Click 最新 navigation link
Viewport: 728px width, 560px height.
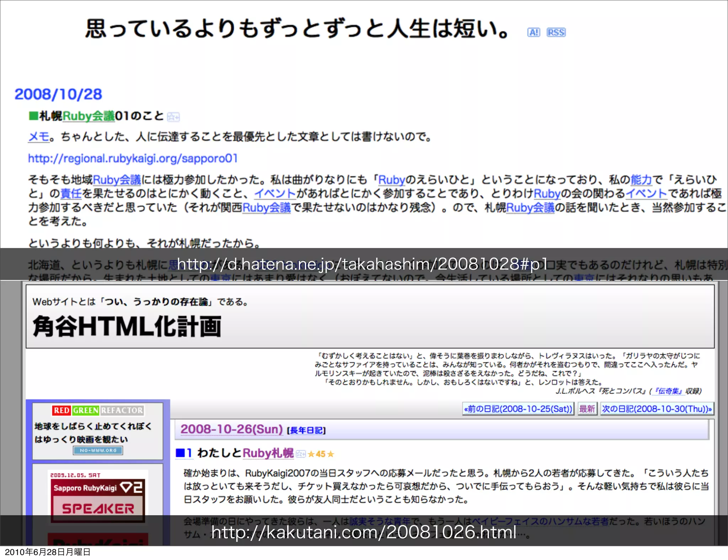(x=587, y=409)
